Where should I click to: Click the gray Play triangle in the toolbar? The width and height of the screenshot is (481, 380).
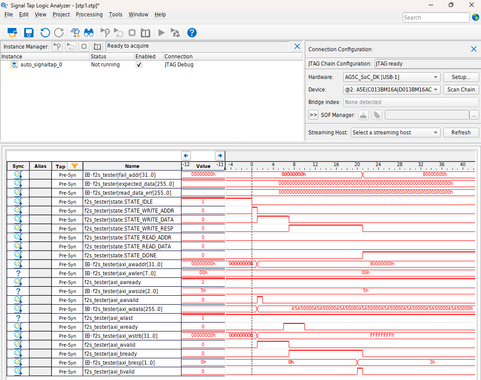pos(161,33)
